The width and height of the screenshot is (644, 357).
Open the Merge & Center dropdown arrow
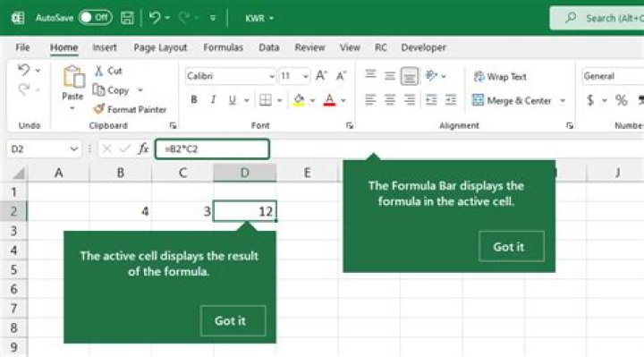pos(563,100)
